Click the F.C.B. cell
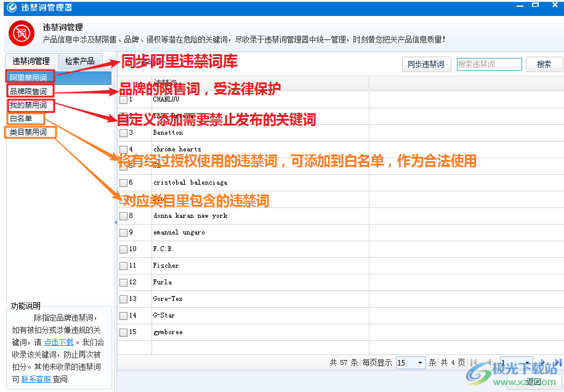The height and width of the screenshot is (392, 564). (260, 249)
